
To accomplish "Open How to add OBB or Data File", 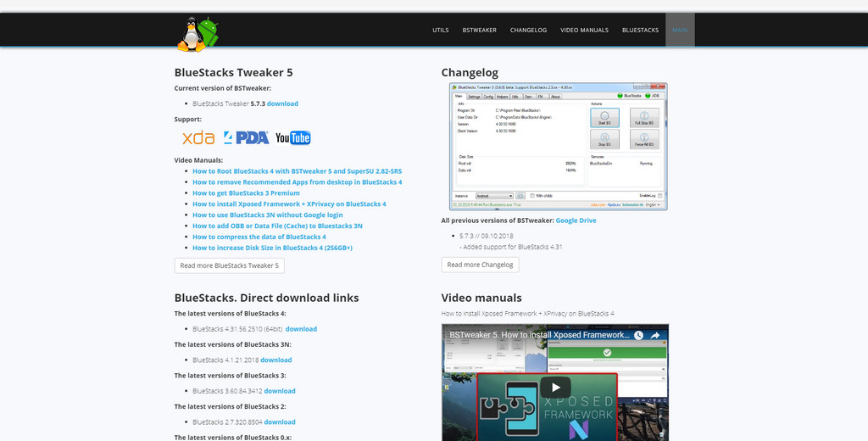I will [x=277, y=226].
